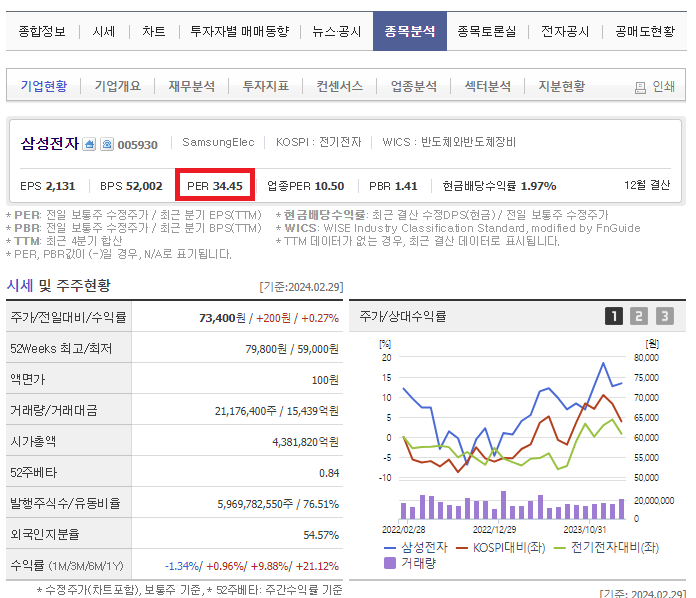Click the [기준:2024.02.29] date note above table
The width and height of the screenshot is (696, 598).
[301, 287]
